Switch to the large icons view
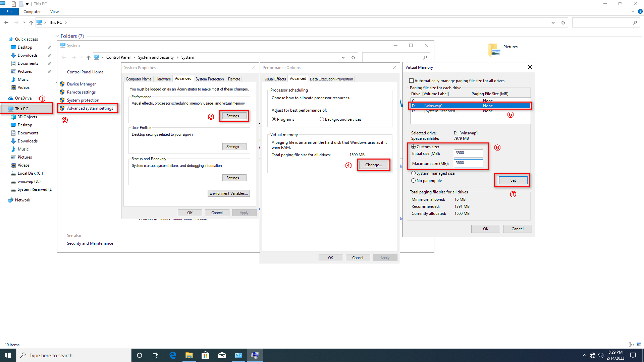This screenshot has width=644, height=362. tap(639, 345)
